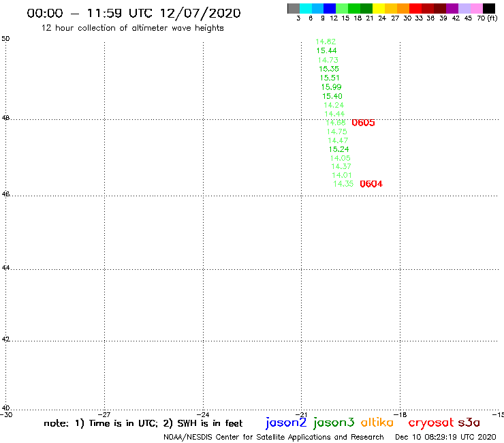Select the wave height value 15.40
504x443 pixels.
pos(332,96)
